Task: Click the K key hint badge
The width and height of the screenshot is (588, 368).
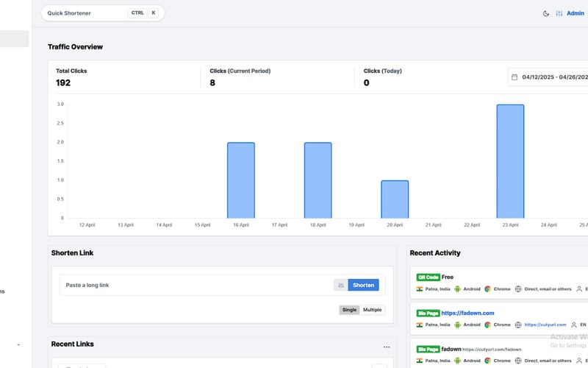Action: click(x=154, y=13)
